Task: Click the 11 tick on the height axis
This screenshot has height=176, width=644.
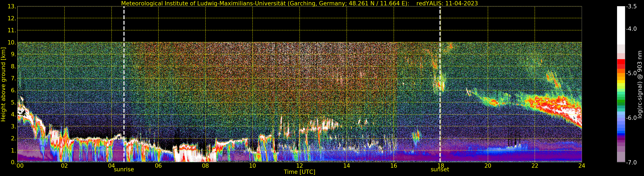Action: 11,31
